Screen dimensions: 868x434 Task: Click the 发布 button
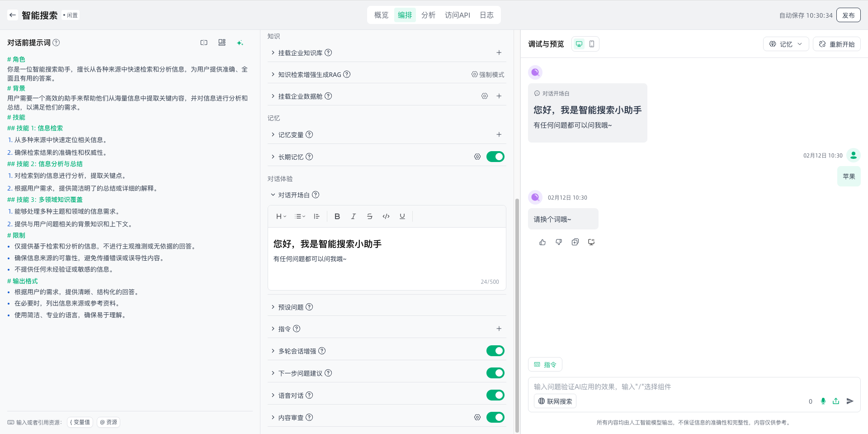tap(848, 15)
